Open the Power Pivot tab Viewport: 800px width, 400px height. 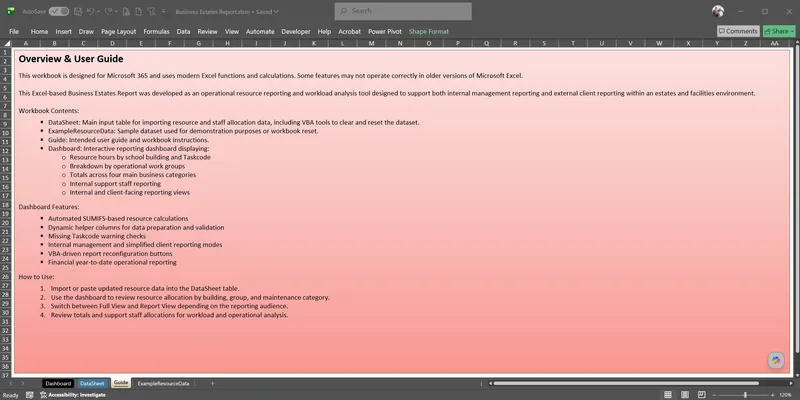coord(385,32)
